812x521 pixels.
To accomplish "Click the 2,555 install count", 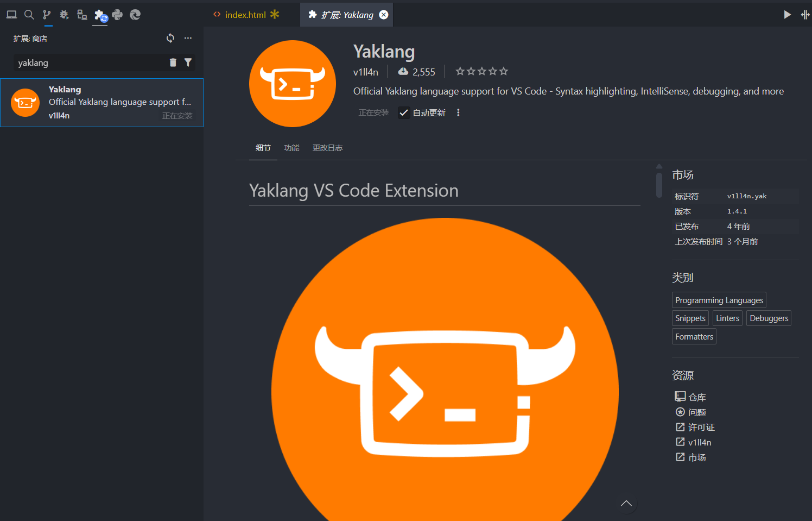I will 416,72.
